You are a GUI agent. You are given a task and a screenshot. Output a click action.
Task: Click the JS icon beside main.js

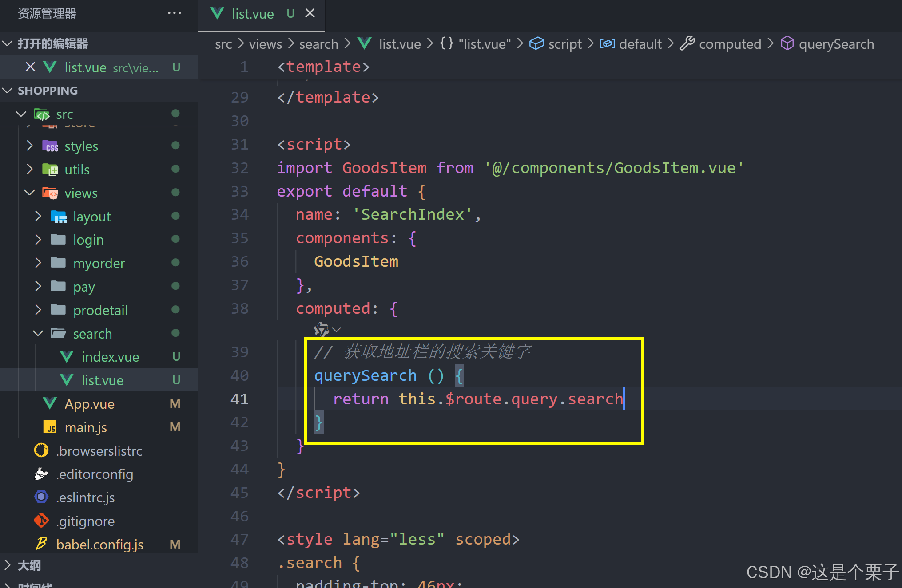[x=50, y=427]
